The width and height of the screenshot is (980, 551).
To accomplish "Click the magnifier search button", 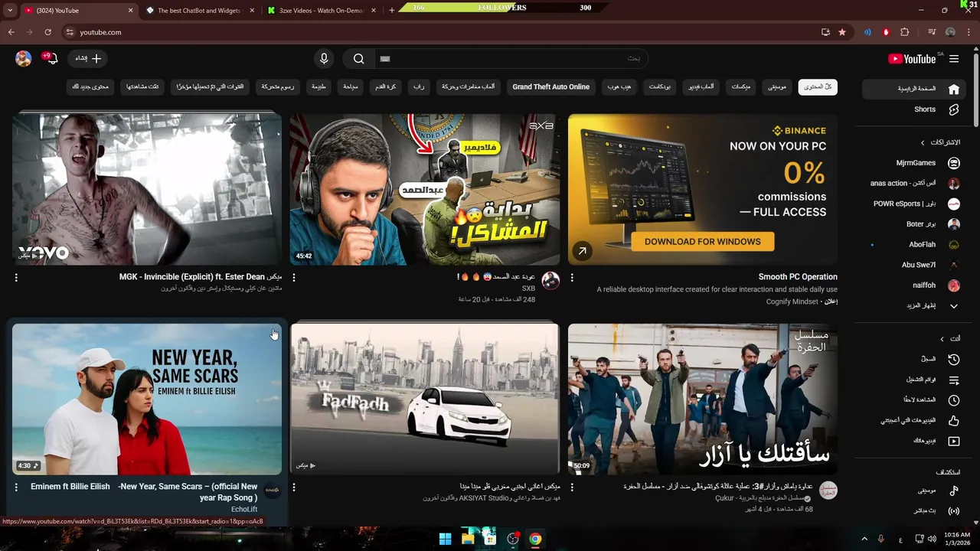I will pos(358,59).
